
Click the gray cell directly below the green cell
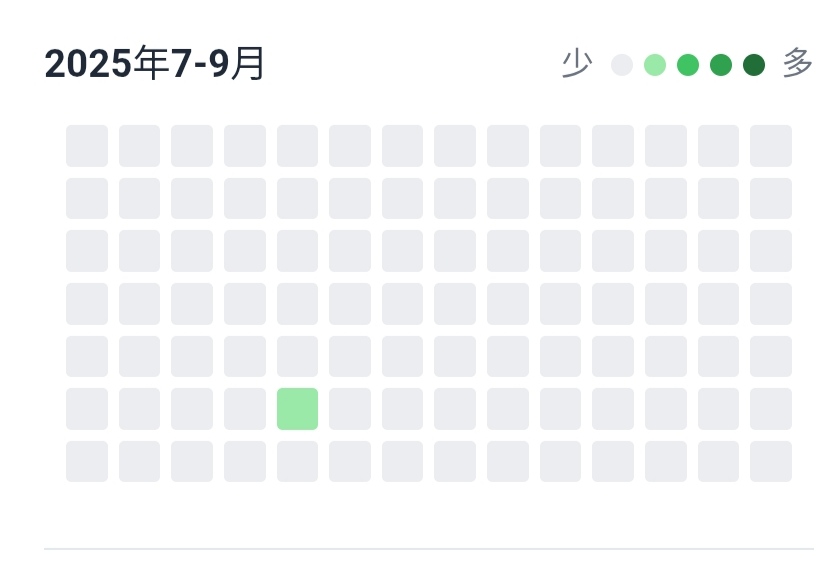(x=297, y=461)
